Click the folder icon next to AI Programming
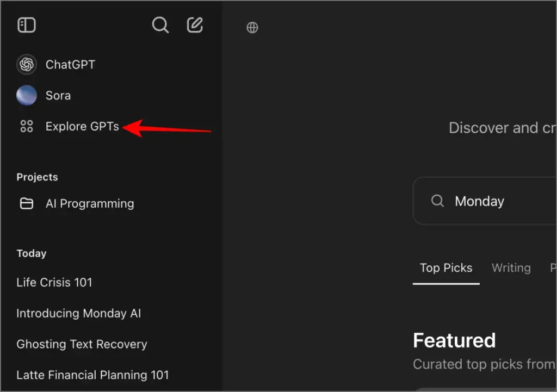Screen dimensions: 557x392 [27, 204]
